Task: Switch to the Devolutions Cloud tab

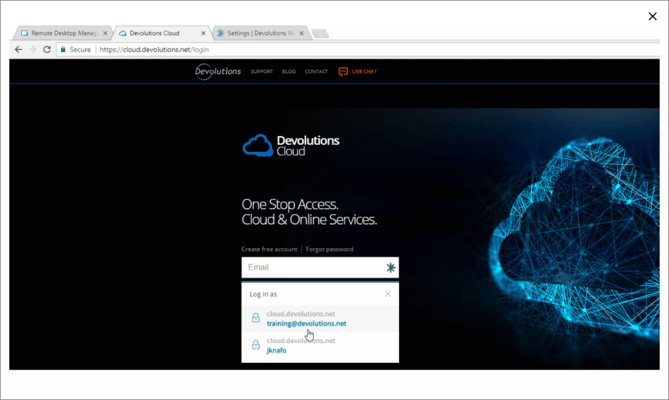Action: (x=162, y=33)
